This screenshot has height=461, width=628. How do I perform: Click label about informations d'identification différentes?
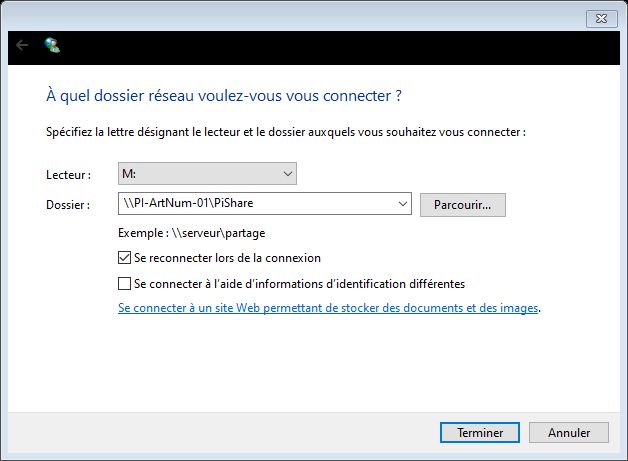pos(300,284)
